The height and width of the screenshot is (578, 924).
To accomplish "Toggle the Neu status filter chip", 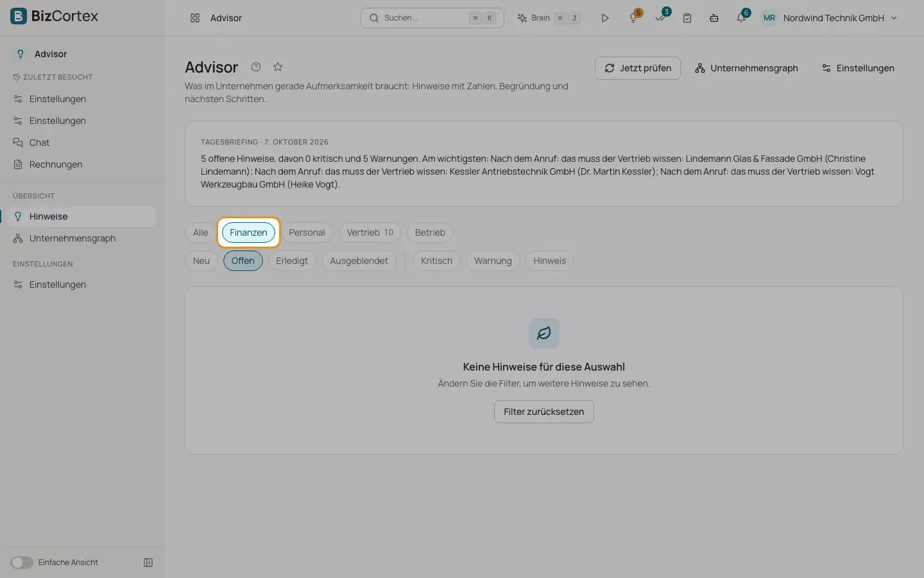I will [201, 261].
